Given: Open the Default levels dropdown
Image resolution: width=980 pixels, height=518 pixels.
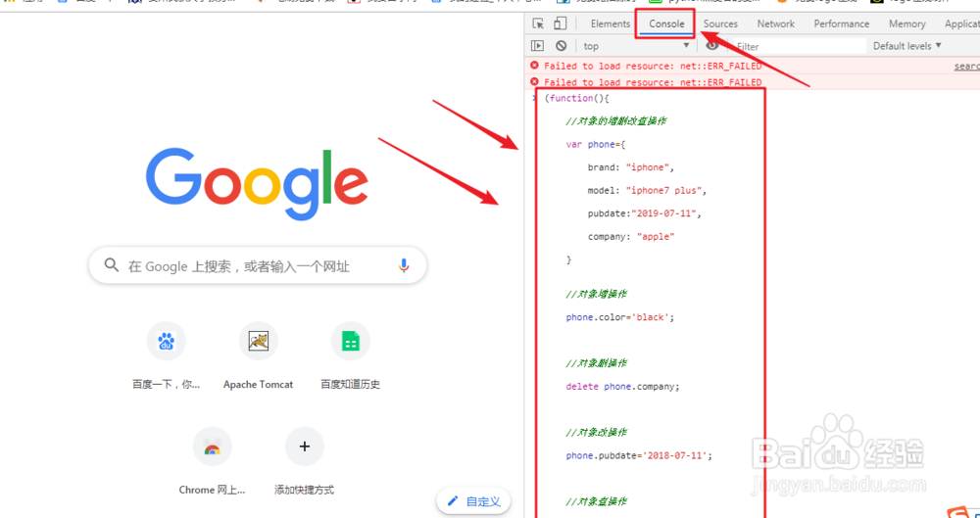Looking at the screenshot, I should point(906,46).
